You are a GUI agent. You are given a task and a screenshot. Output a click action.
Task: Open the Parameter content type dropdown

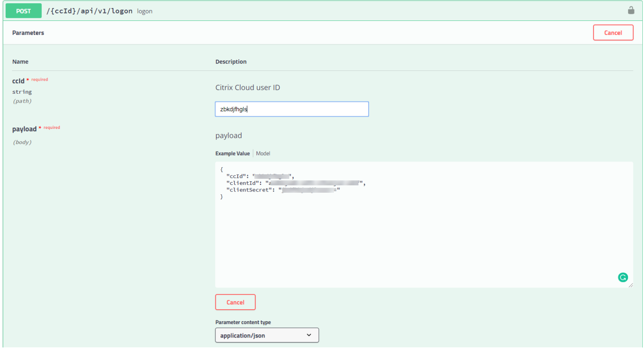(x=267, y=335)
